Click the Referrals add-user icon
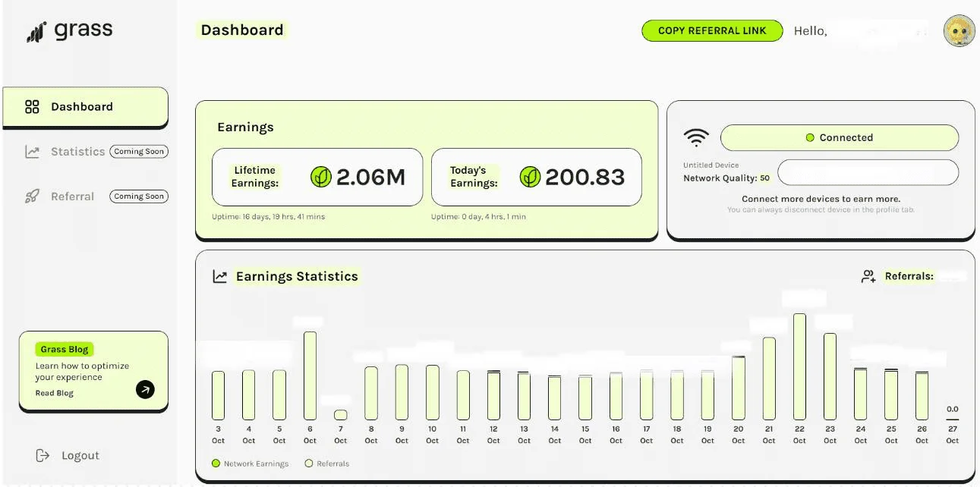Viewport: 980px width, 487px height. point(868,277)
